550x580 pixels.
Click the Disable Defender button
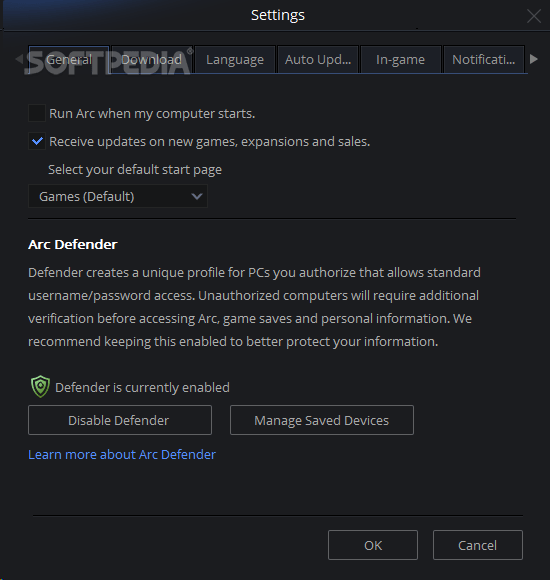pyautogui.click(x=120, y=420)
